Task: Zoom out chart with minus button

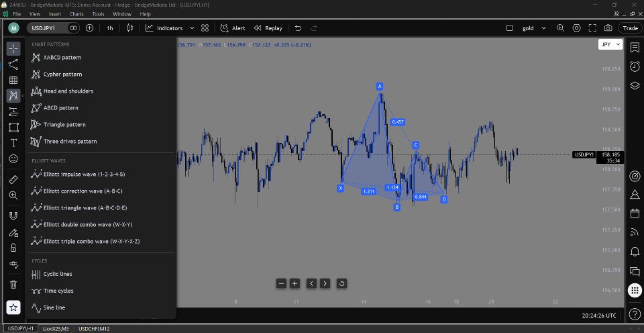Action: (281, 283)
